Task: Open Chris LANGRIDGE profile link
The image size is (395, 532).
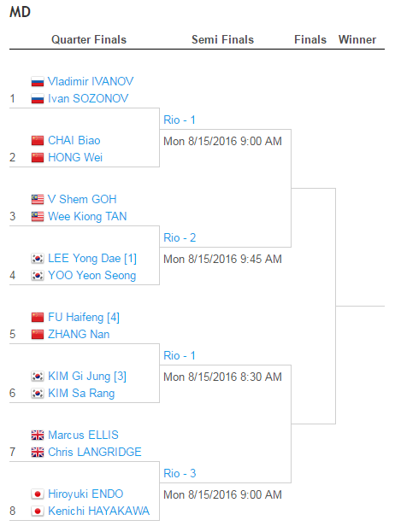Action: [94, 452]
